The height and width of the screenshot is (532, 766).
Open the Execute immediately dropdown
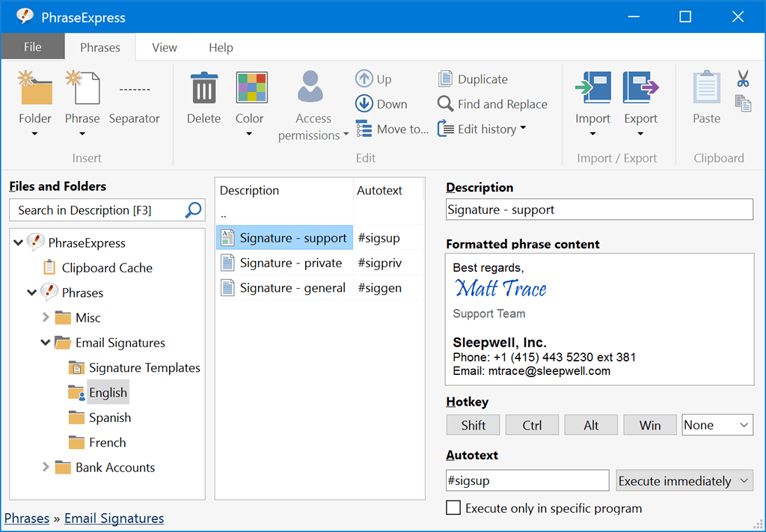(684, 480)
